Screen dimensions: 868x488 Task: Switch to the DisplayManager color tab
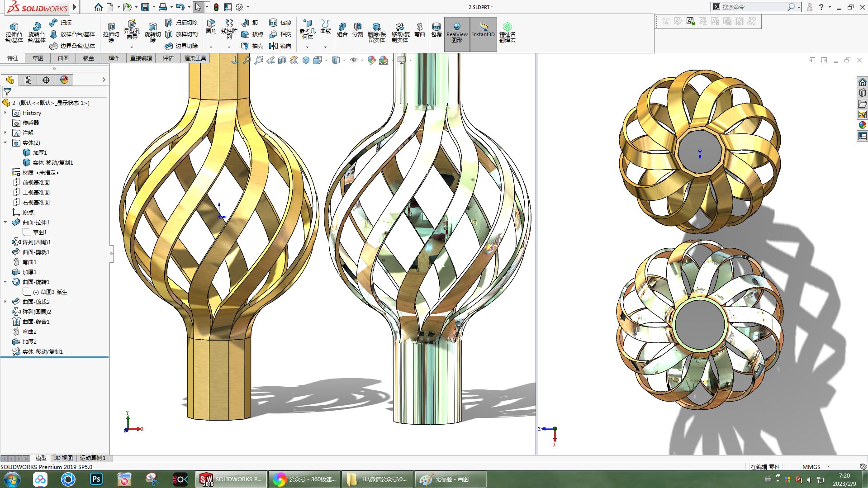(x=64, y=80)
